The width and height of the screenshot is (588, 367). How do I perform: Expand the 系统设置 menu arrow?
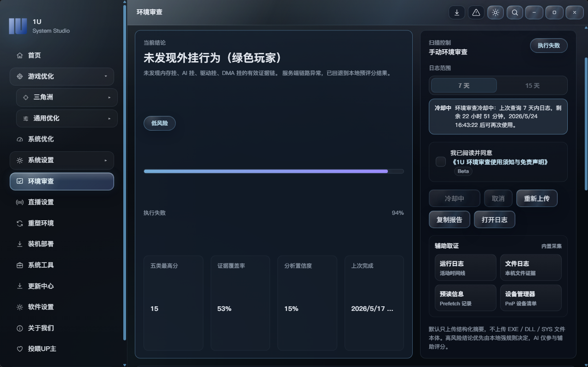click(x=106, y=161)
